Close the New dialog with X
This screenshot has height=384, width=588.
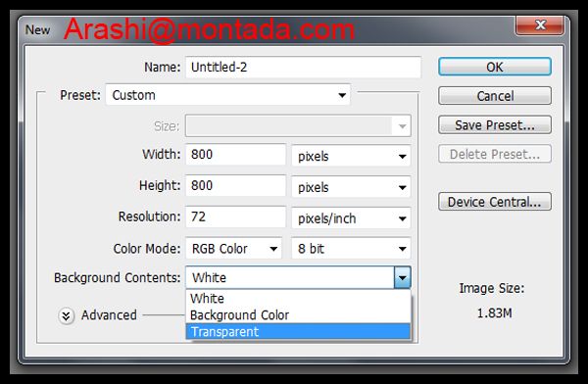[x=540, y=25]
